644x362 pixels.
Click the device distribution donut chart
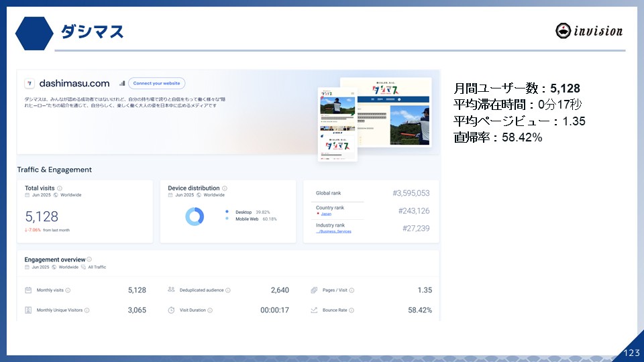click(x=195, y=217)
